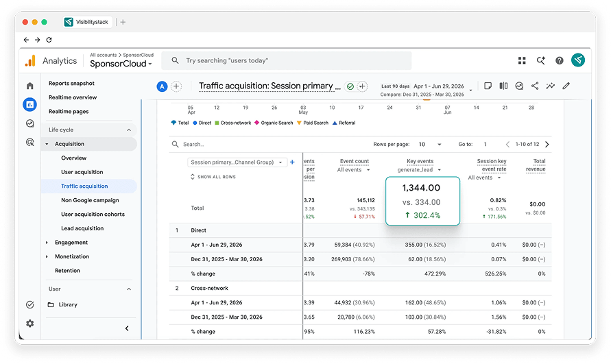This screenshot has height=364, width=611.
Task: Toggle Direct series in chart legend
Action: (x=202, y=123)
